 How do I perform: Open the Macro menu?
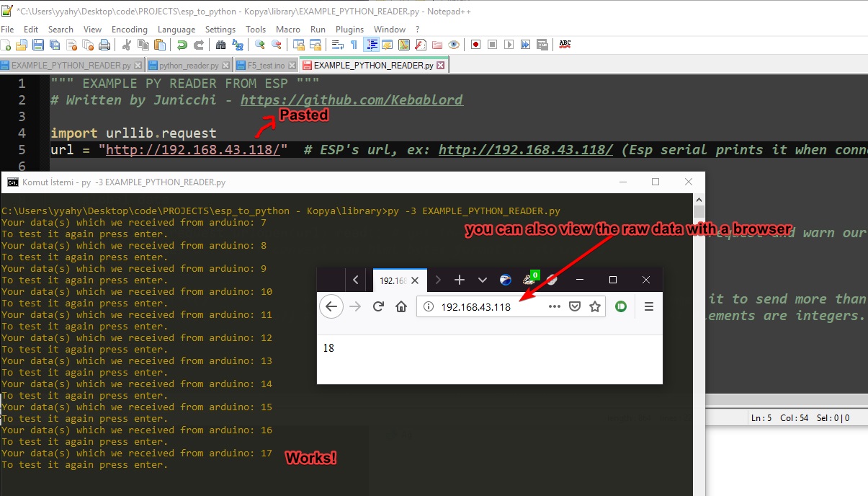288,30
